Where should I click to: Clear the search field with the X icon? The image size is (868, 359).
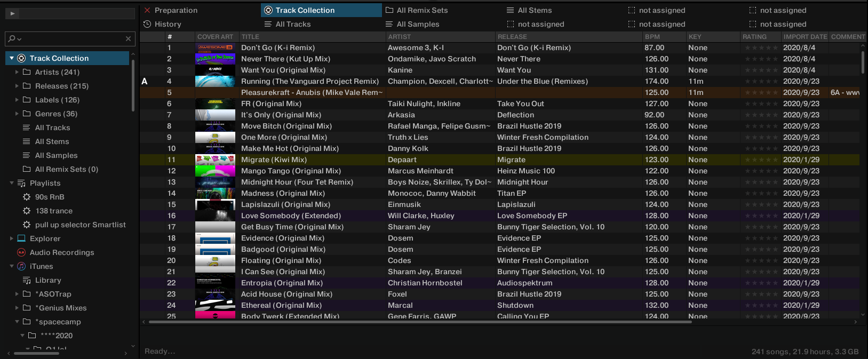[128, 38]
